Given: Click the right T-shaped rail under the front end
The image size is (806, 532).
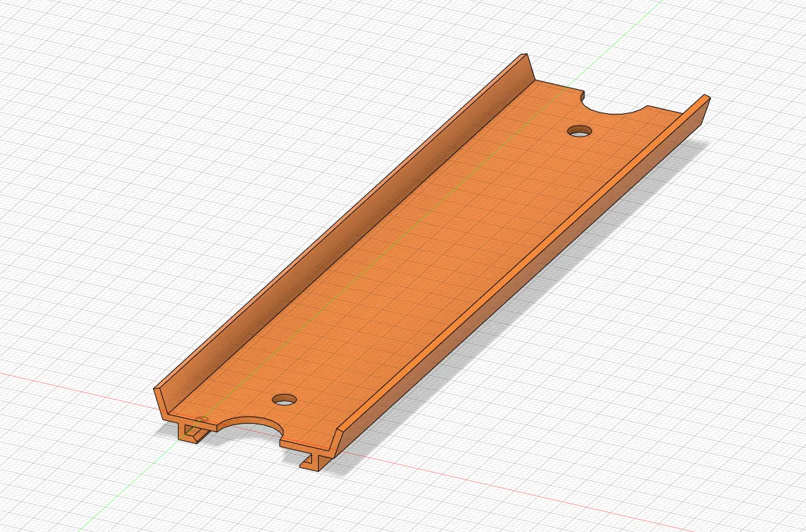Looking at the screenshot, I should (x=315, y=462).
